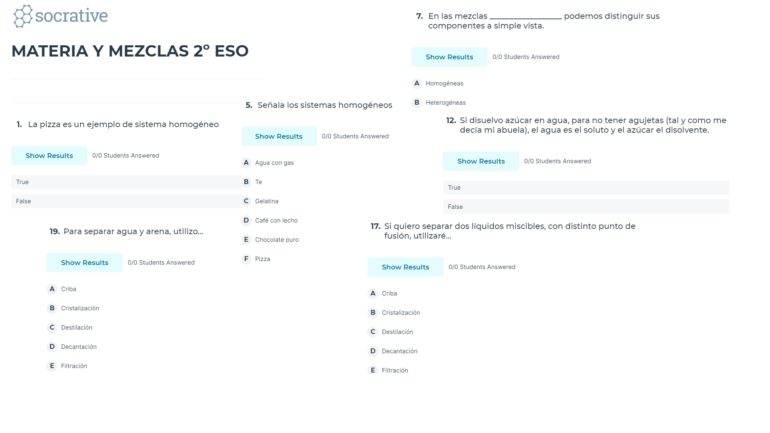
Task: Show Results for question 17 líquidos miscibles
Action: (405, 267)
